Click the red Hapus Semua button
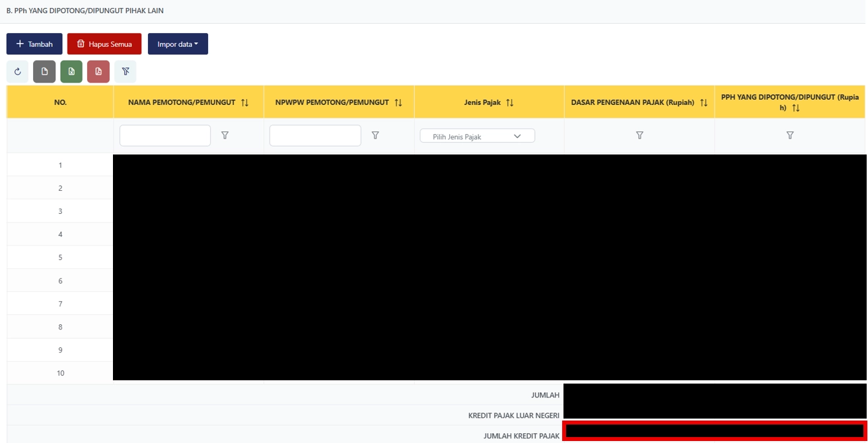 click(x=104, y=44)
